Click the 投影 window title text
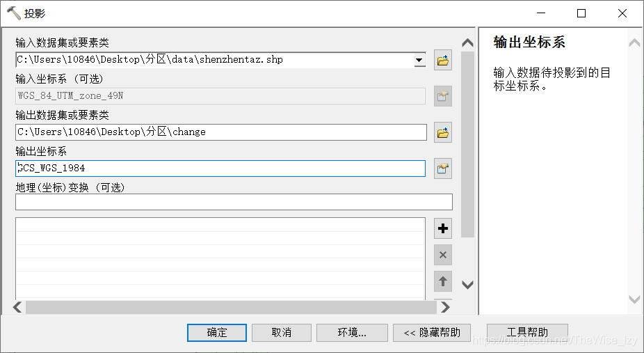The height and width of the screenshot is (353, 644). 35,13
